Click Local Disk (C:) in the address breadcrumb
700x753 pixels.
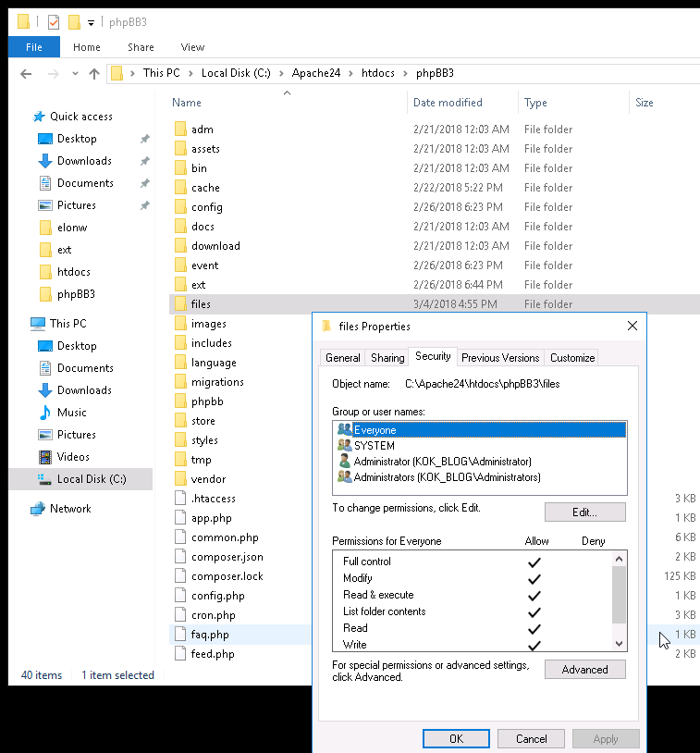coord(236,73)
